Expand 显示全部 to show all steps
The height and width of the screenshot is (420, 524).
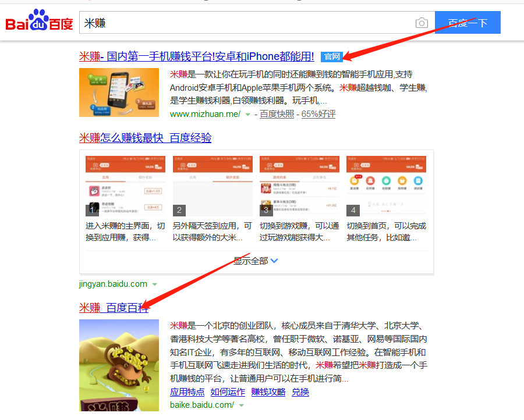(256, 261)
